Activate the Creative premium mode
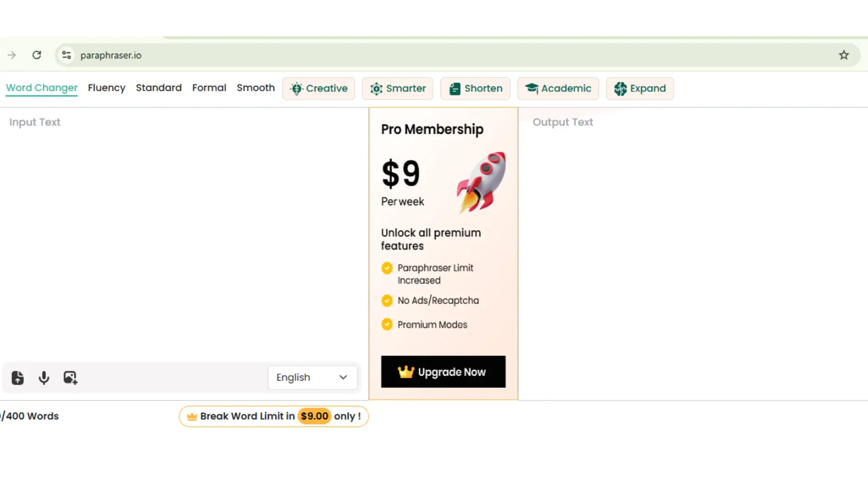 coord(319,88)
